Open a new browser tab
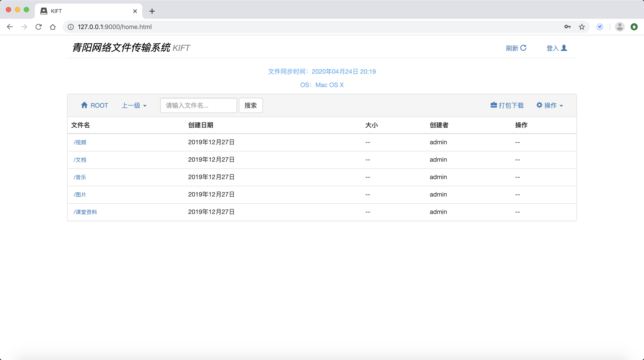The width and height of the screenshot is (644, 360). (152, 11)
